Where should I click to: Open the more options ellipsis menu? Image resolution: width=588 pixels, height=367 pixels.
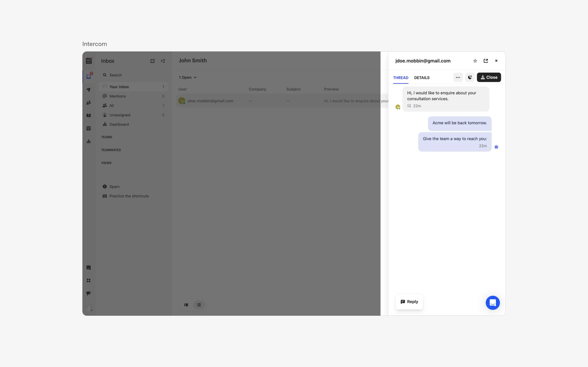pyautogui.click(x=458, y=77)
